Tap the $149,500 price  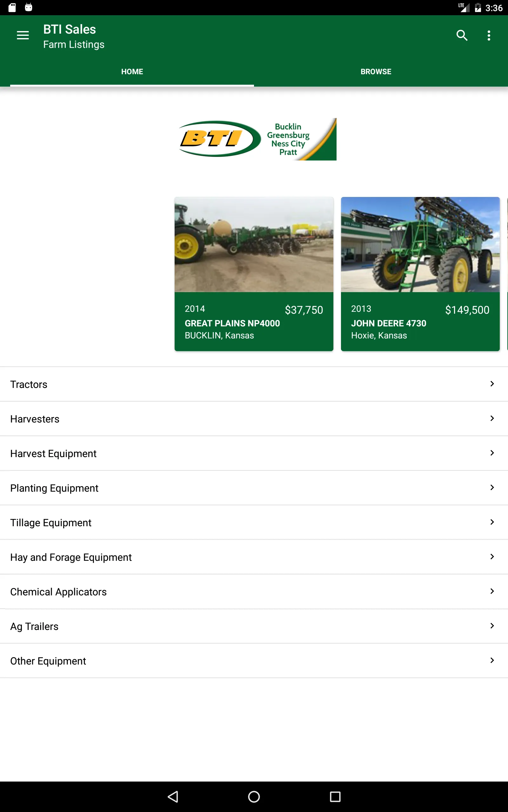[x=467, y=310]
